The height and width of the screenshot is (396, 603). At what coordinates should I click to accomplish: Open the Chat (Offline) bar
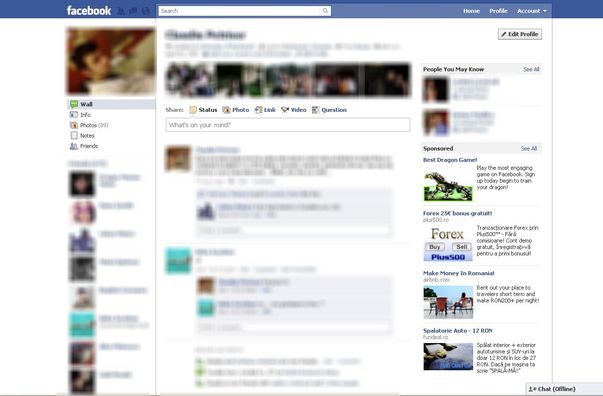point(564,389)
